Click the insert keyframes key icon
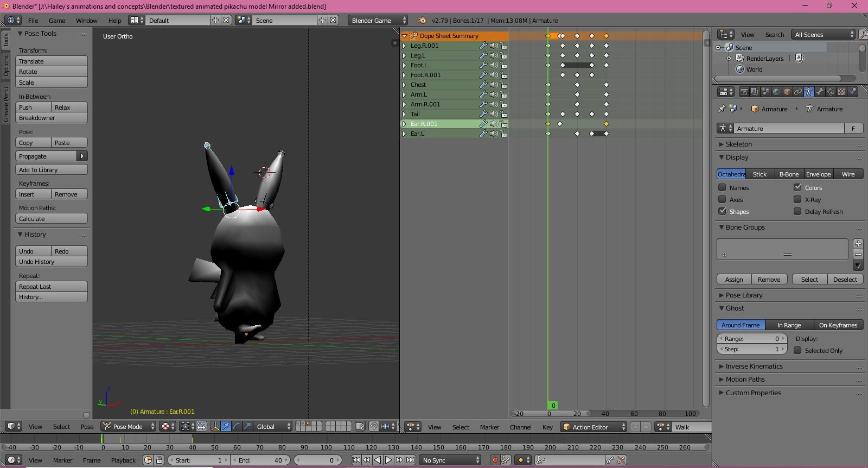The height and width of the screenshot is (468, 868). pos(610,460)
